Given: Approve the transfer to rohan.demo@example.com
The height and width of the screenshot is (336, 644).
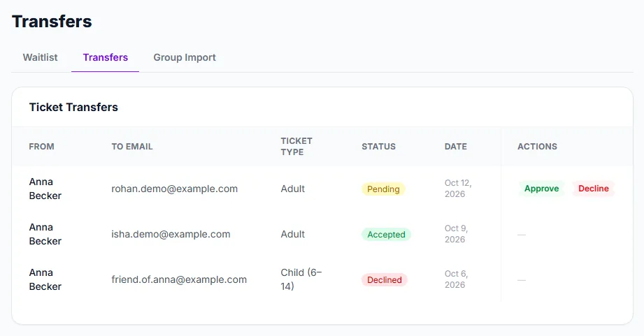Looking at the screenshot, I should tap(541, 189).
